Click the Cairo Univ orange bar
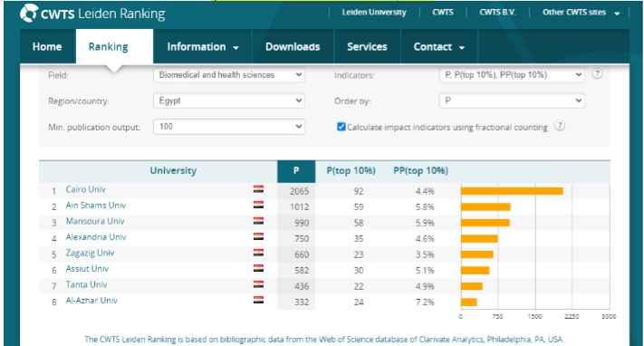 pos(512,191)
